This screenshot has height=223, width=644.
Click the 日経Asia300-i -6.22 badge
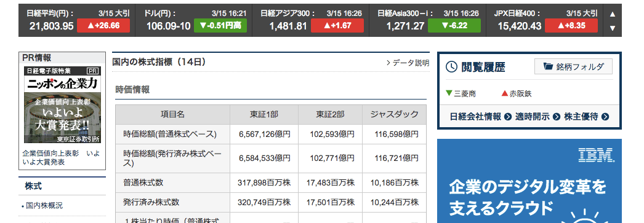[x=454, y=26]
